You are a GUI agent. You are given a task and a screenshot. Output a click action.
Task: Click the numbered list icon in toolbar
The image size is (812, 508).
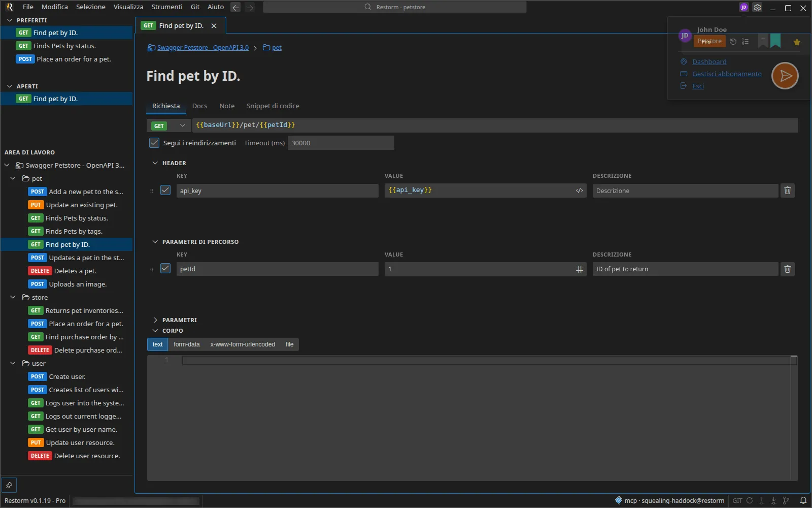[745, 42]
